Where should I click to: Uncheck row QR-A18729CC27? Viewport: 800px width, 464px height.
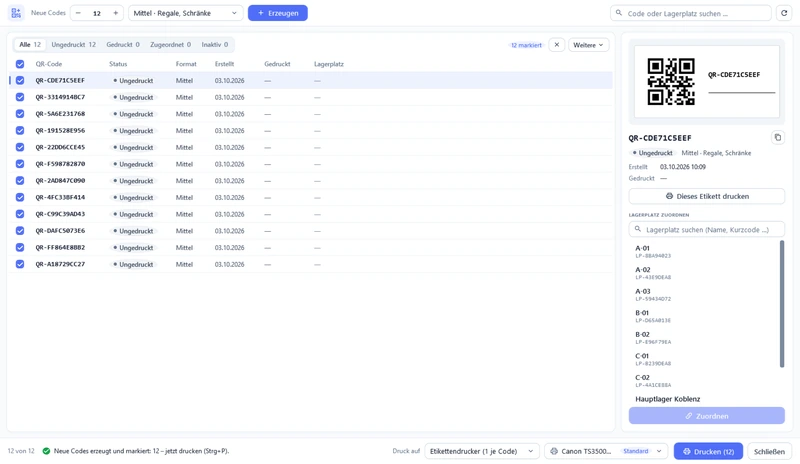pos(20,264)
